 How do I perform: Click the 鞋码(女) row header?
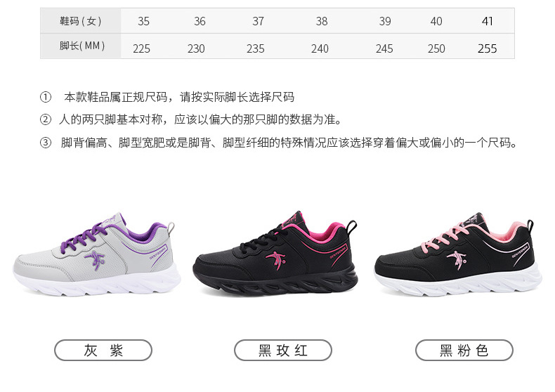pyautogui.click(x=81, y=21)
